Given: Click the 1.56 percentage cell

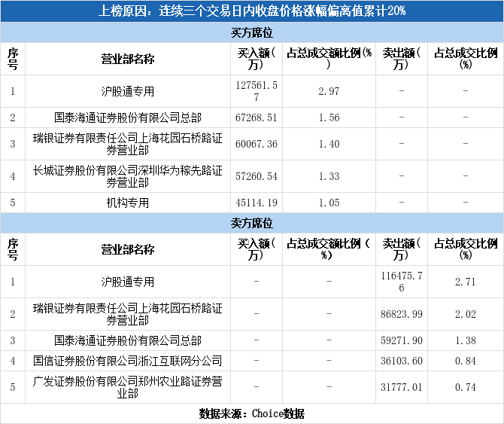Looking at the screenshot, I should 329,117.
